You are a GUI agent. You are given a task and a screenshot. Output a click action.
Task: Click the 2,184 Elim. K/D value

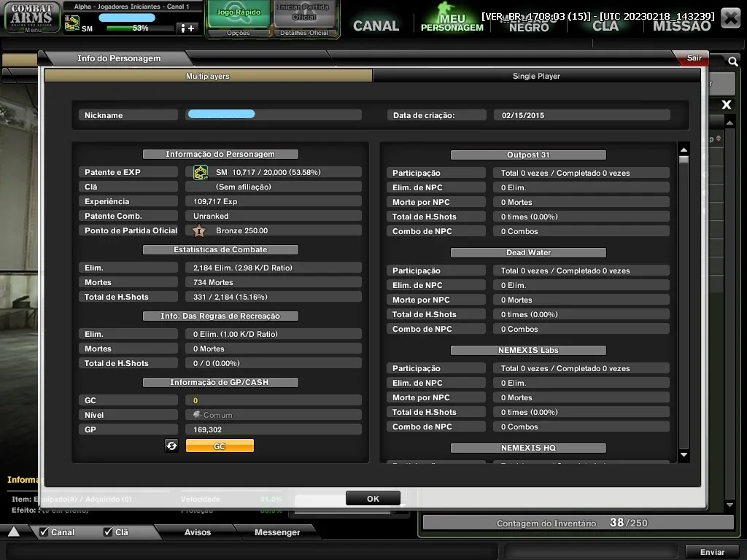click(x=274, y=268)
